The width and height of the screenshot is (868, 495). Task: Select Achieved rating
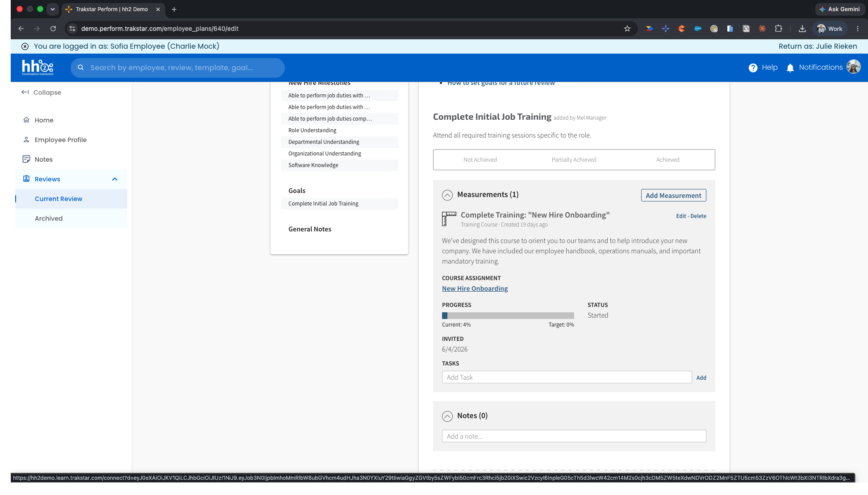pyautogui.click(x=668, y=159)
